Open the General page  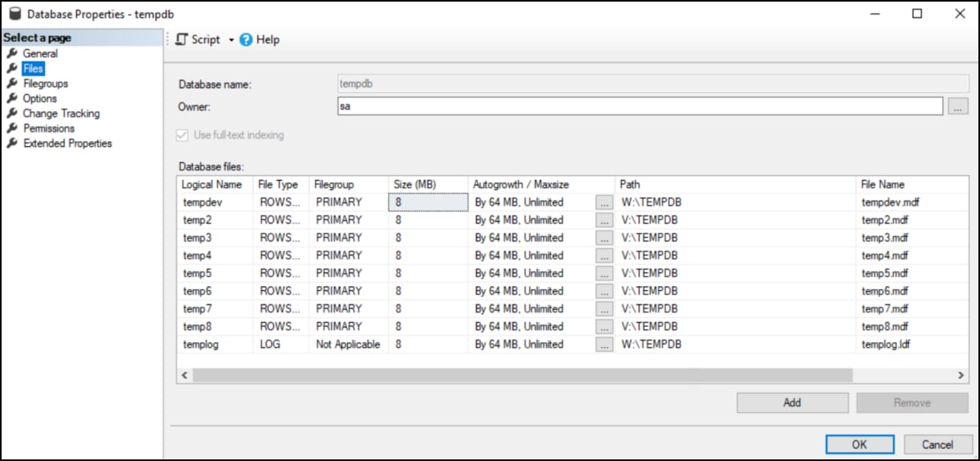pyautogui.click(x=40, y=54)
